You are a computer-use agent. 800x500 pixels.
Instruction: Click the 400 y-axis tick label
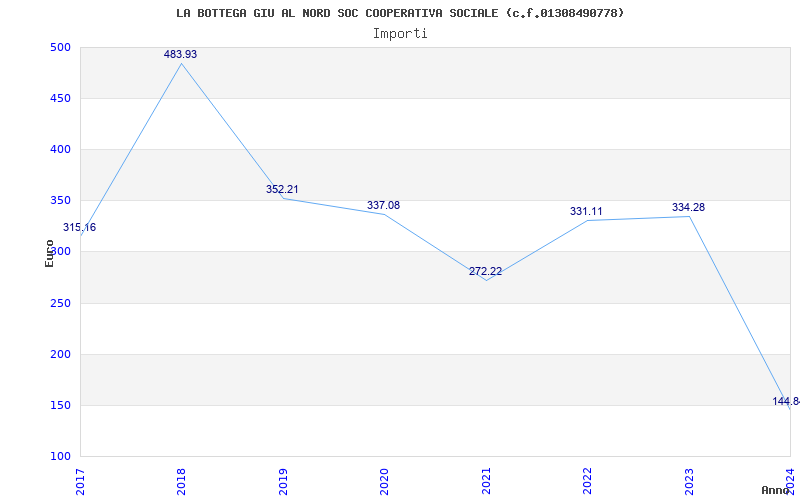60,149
